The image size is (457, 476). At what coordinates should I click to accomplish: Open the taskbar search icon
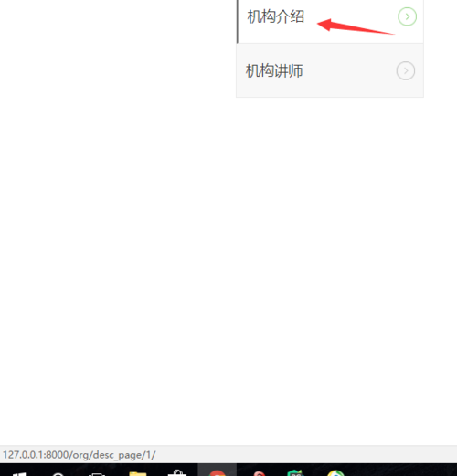pyautogui.click(x=58, y=474)
